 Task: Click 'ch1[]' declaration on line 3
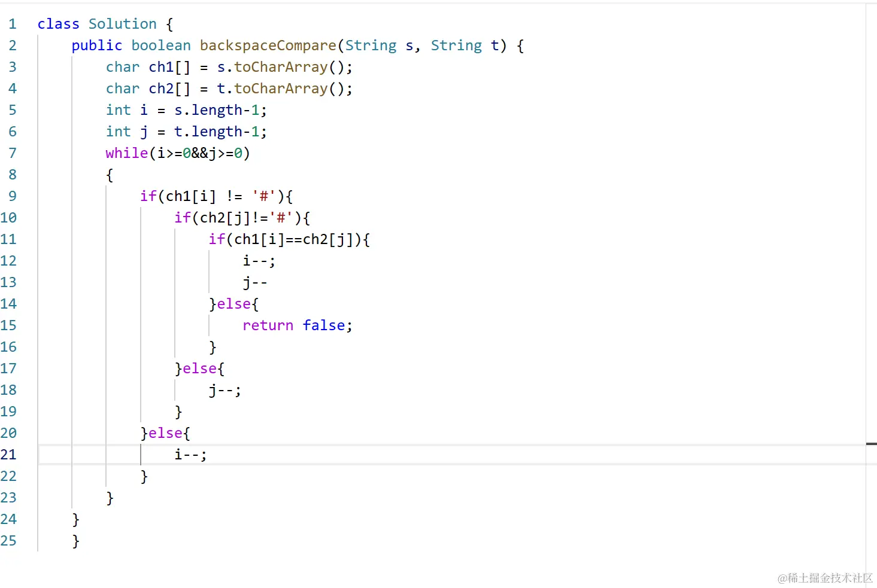pos(169,67)
